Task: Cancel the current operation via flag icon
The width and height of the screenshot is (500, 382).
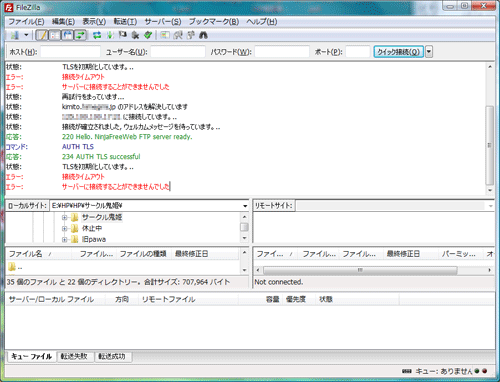Action: (x=123, y=35)
